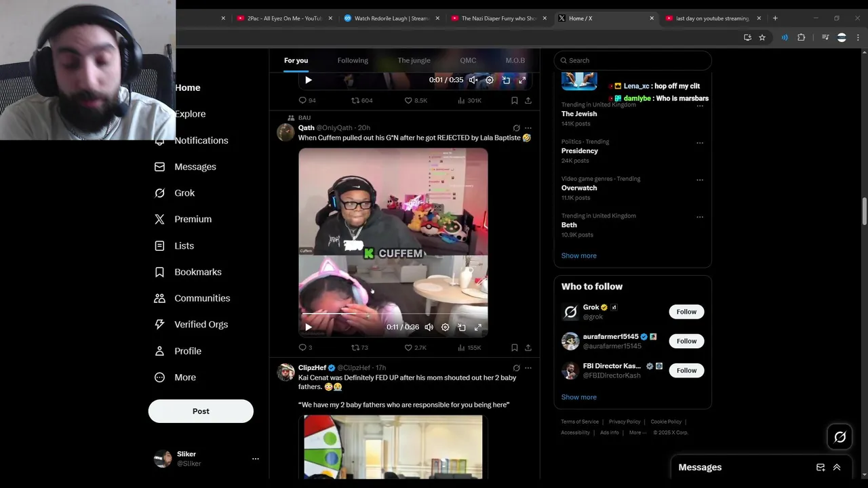The height and width of the screenshot is (488, 868).
Task: Like the post with 8.5K likes
Action: point(415,100)
